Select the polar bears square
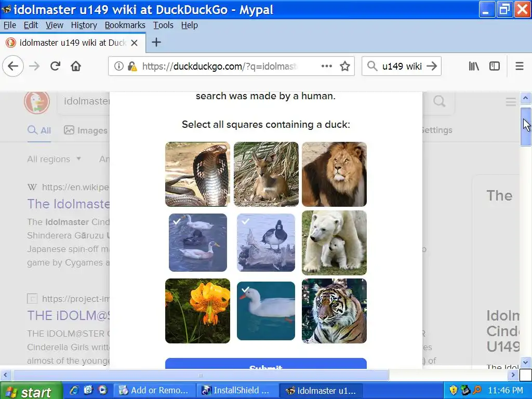This screenshot has width=532, height=399. (x=334, y=243)
